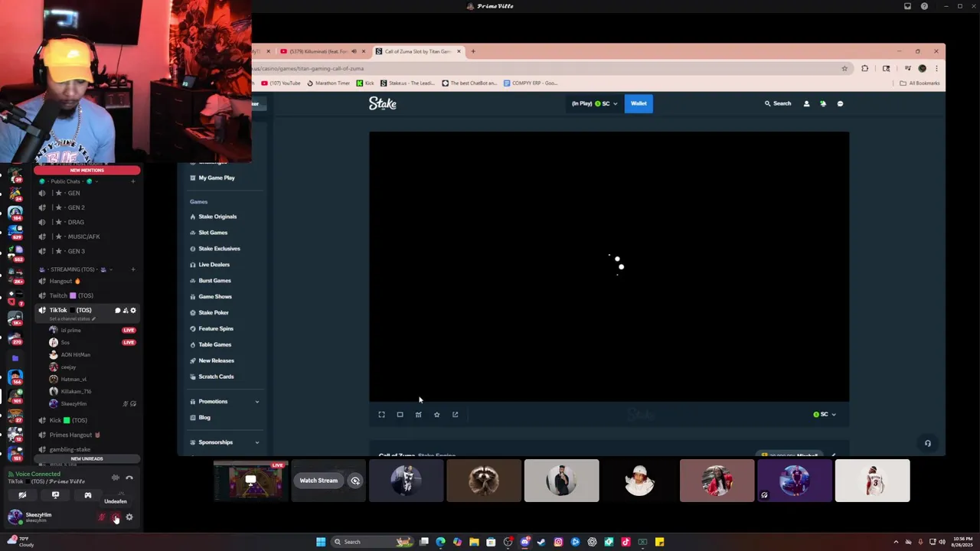Screen dimensions: 980x551
Task: Jump to NEW MENTIONS in Discord
Action: [87, 170]
